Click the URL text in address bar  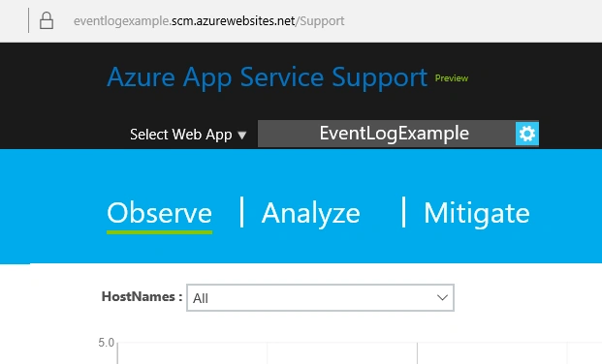coord(208,20)
